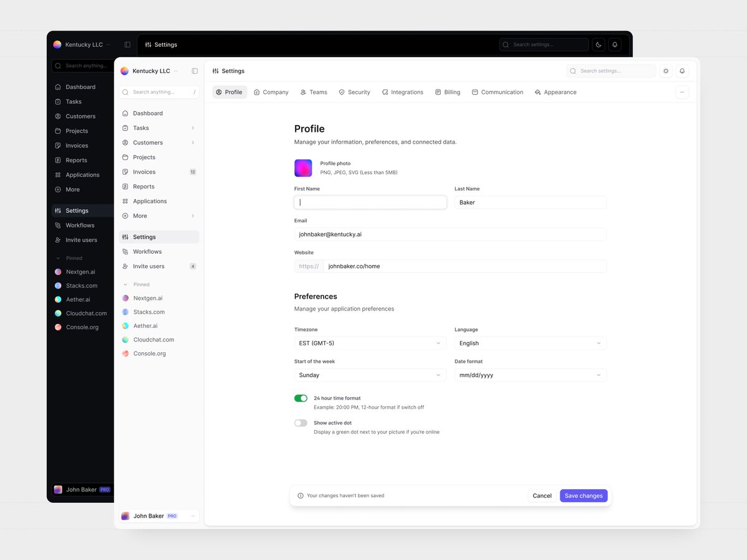
Task: Open notifications bell in light window
Action: (x=682, y=71)
